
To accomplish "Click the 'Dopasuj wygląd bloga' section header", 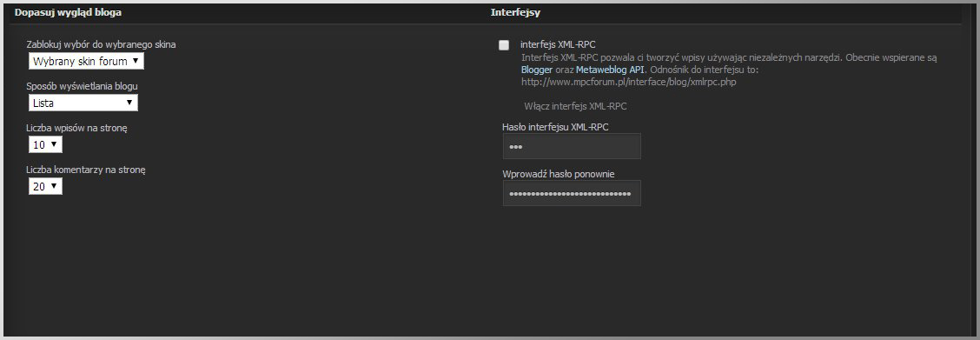I will (68, 12).
